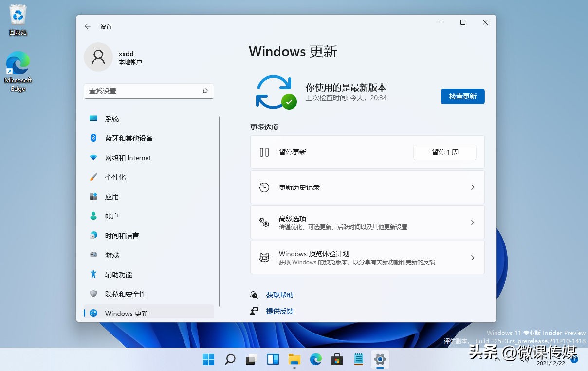Click the sidebar vertical scrollbar
Image resolution: width=588 pixels, height=371 pixels.
tap(220, 211)
